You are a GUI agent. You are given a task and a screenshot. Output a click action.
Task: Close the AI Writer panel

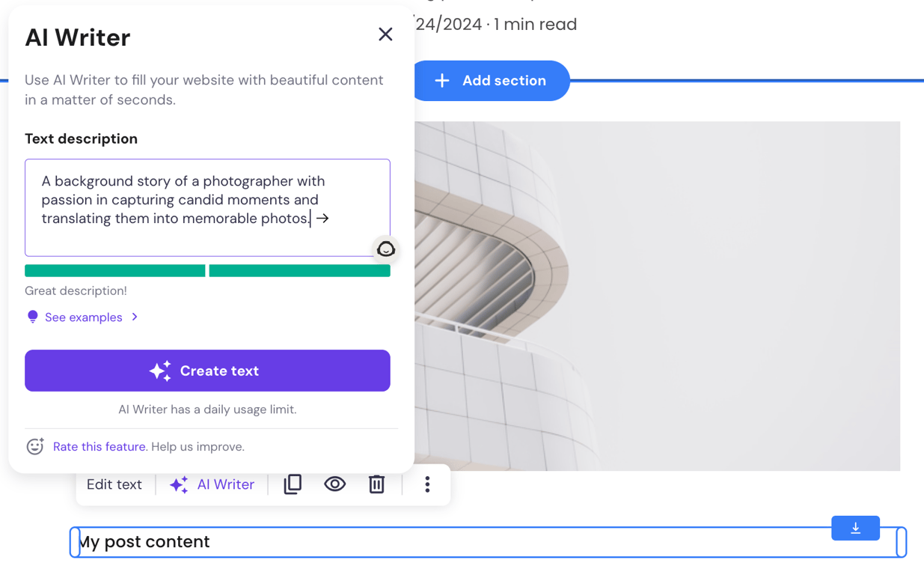[385, 34]
